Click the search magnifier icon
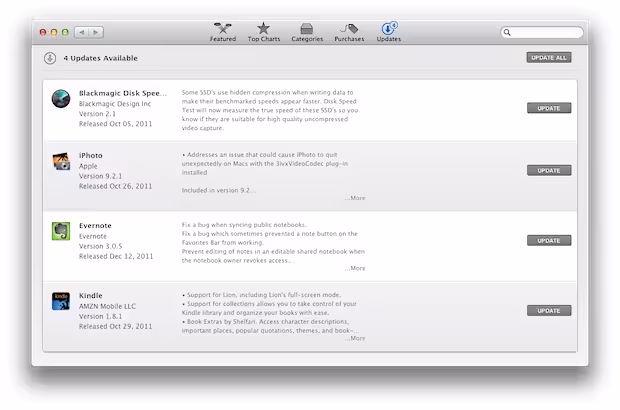 [507, 32]
